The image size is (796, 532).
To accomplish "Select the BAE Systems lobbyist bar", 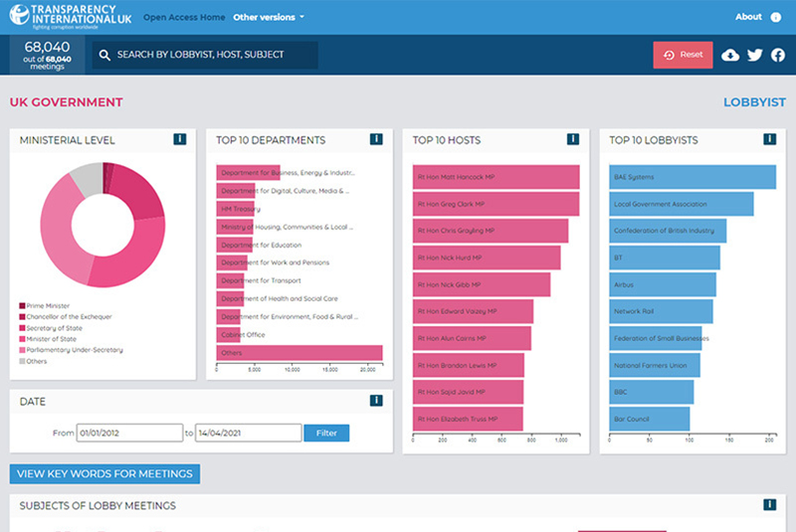I will click(x=693, y=177).
